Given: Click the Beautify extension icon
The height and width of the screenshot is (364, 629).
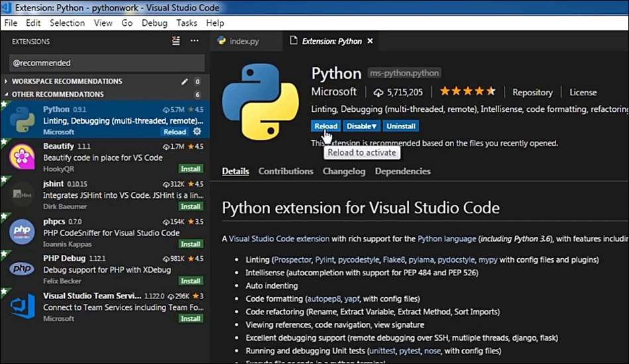Looking at the screenshot, I should click(22, 157).
